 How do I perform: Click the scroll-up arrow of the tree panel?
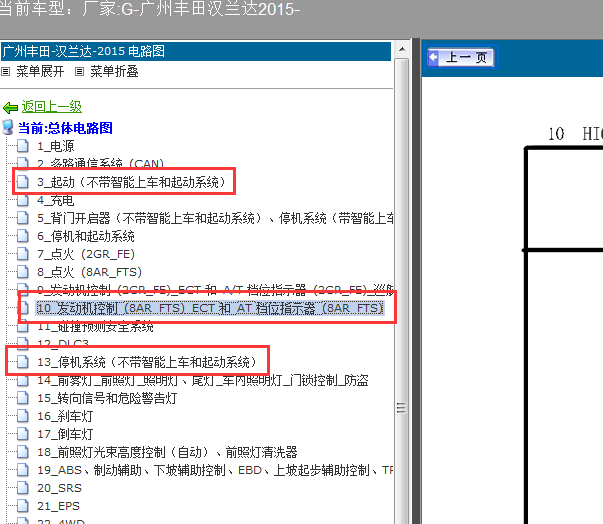pyautogui.click(x=402, y=49)
